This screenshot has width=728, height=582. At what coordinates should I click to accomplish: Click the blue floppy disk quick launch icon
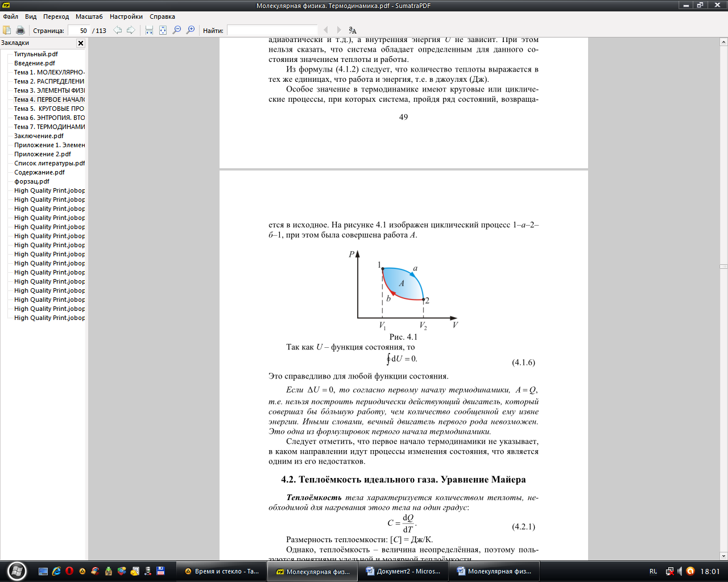[161, 571]
